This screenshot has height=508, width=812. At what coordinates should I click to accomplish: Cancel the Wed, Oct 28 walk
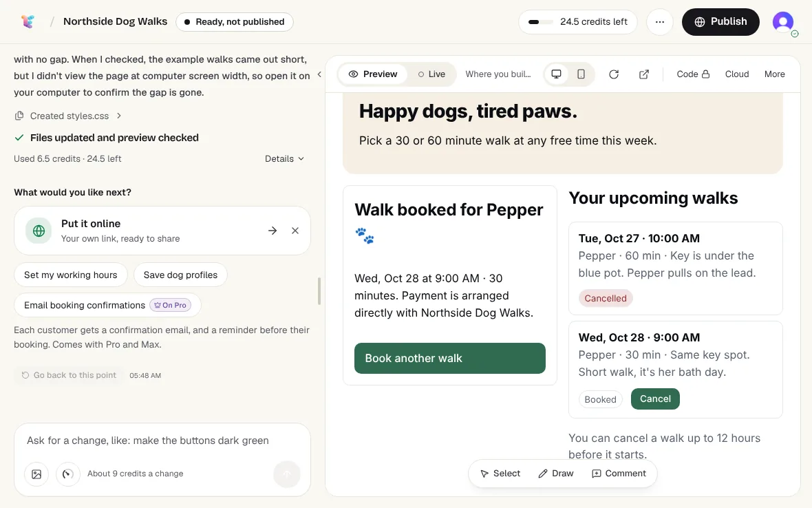tap(655, 399)
